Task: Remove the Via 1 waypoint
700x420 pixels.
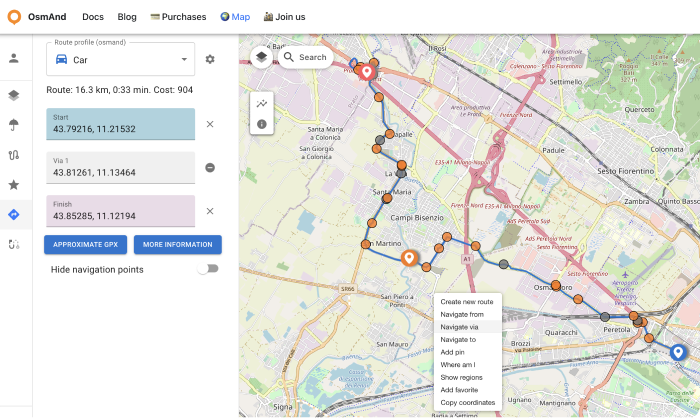Action: point(210,167)
